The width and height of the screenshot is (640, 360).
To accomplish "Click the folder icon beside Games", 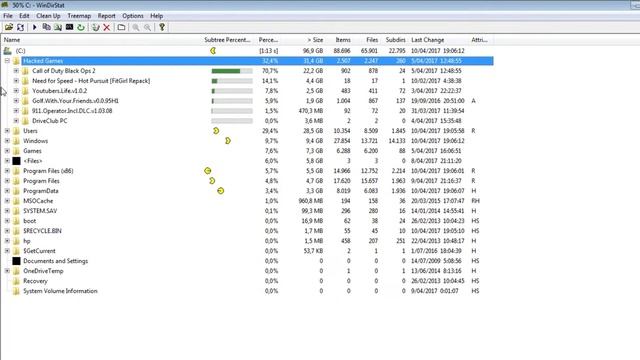I will coord(16,151).
